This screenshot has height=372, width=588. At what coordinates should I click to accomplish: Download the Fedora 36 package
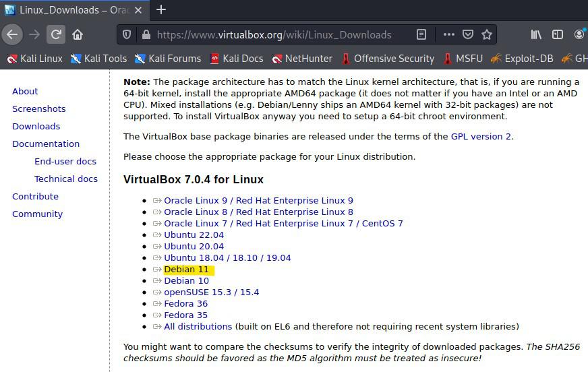[x=185, y=304]
